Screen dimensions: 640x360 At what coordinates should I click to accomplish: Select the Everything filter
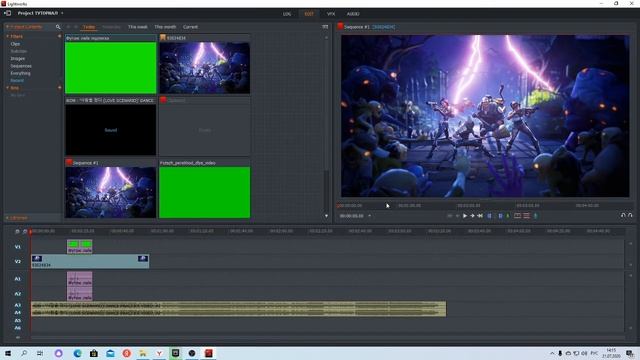point(20,73)
